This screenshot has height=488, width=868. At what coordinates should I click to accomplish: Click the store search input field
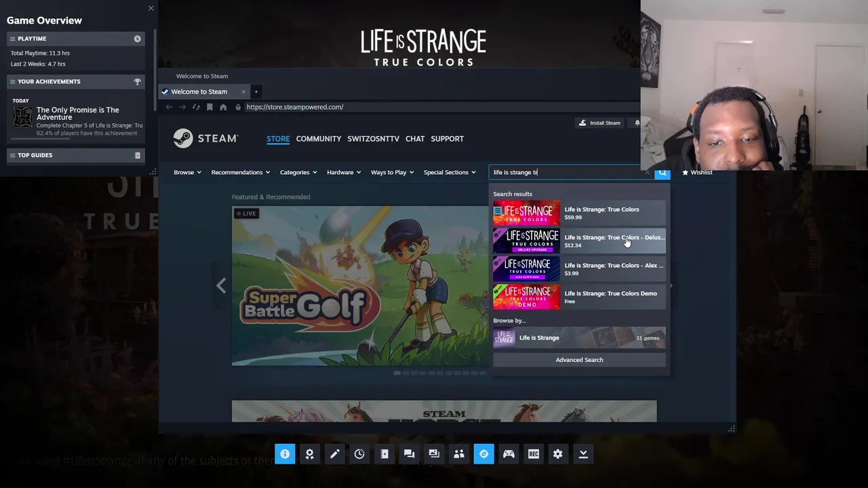pyautogui.click(x=571, y=172)
